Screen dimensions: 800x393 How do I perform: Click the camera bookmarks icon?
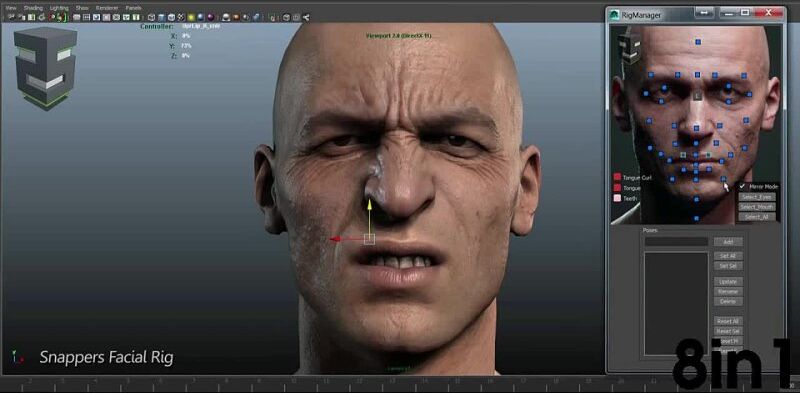pyautogui.click(x=31, y=17)
